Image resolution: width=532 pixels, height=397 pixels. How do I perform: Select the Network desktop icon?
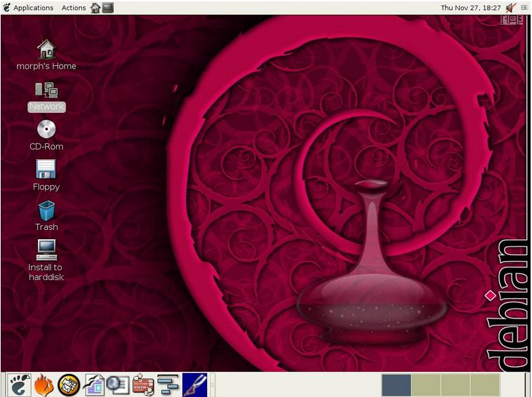coord(46,90)
